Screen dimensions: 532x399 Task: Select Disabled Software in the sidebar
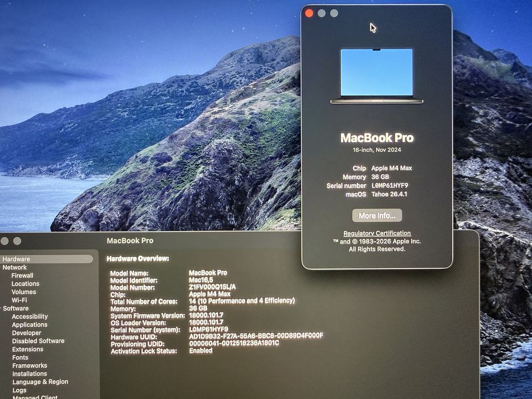click(x=38, y=341)
